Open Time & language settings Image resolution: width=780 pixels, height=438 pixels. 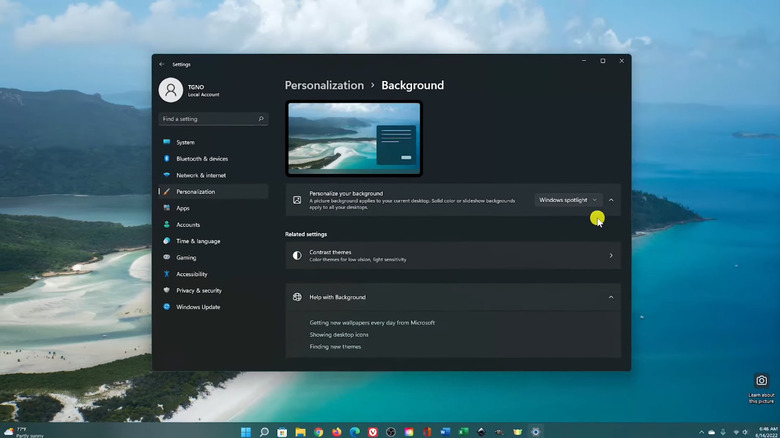pos(198,241)
